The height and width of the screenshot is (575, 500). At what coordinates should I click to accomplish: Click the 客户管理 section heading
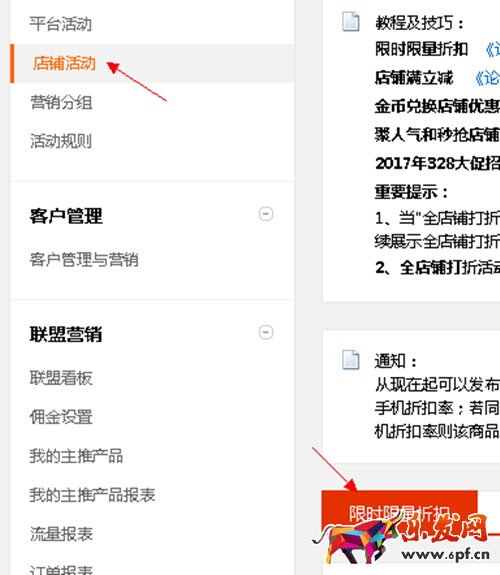pyautogui.click(x=66, y=216)
